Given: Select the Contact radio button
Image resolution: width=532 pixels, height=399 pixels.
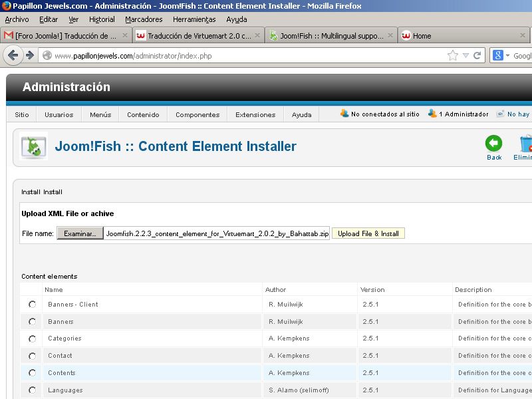Looking at the screenshot, I should [32, 356].
